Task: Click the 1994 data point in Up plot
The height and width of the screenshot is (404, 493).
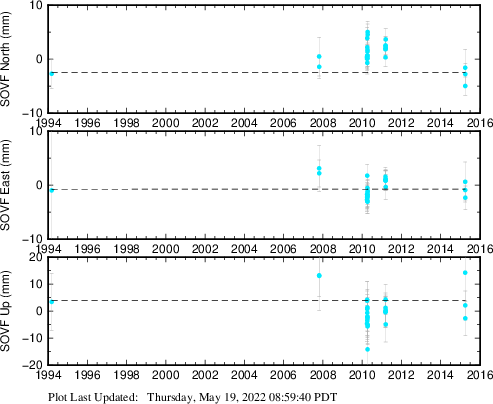Action: tap(52, 302)
